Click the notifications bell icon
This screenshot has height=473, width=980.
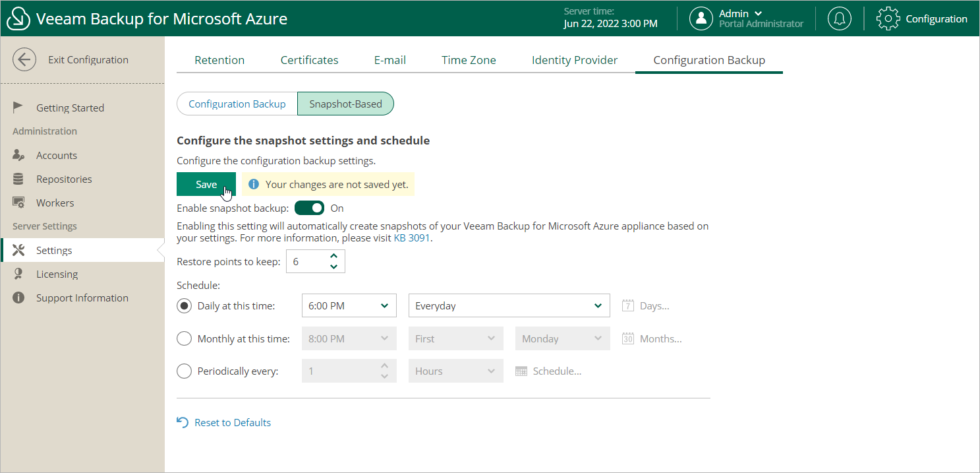(x=839, y=18)
